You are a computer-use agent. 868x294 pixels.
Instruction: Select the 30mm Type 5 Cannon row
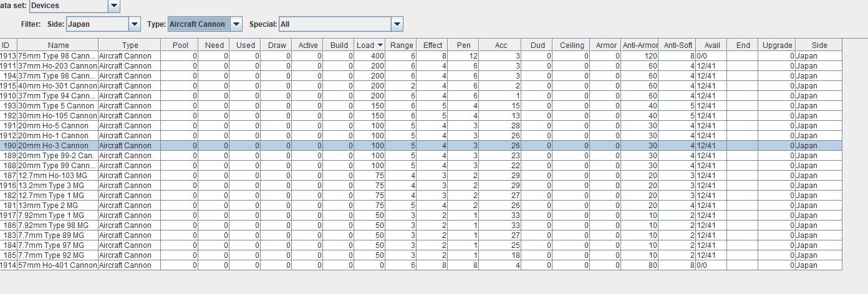pos(421,106)
